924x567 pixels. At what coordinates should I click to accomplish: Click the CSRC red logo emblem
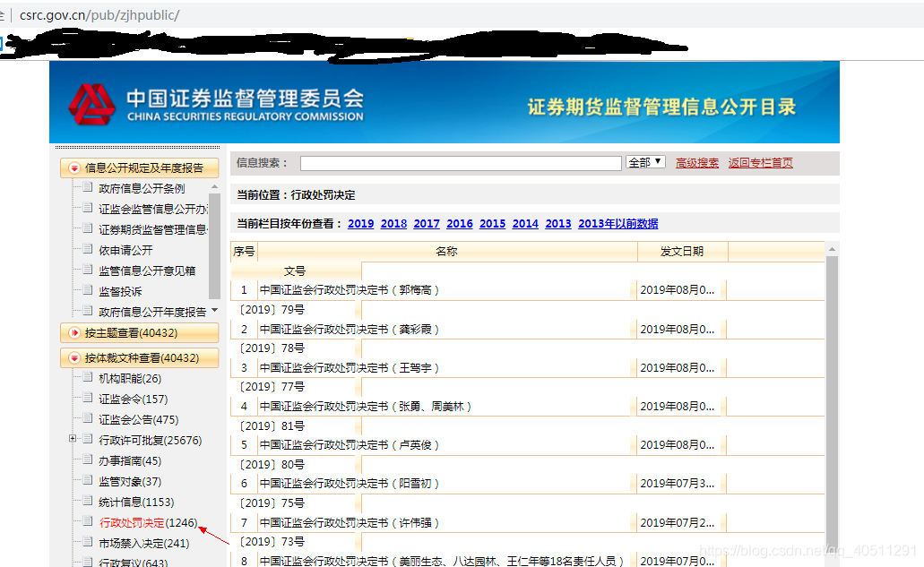pos(91,104)
